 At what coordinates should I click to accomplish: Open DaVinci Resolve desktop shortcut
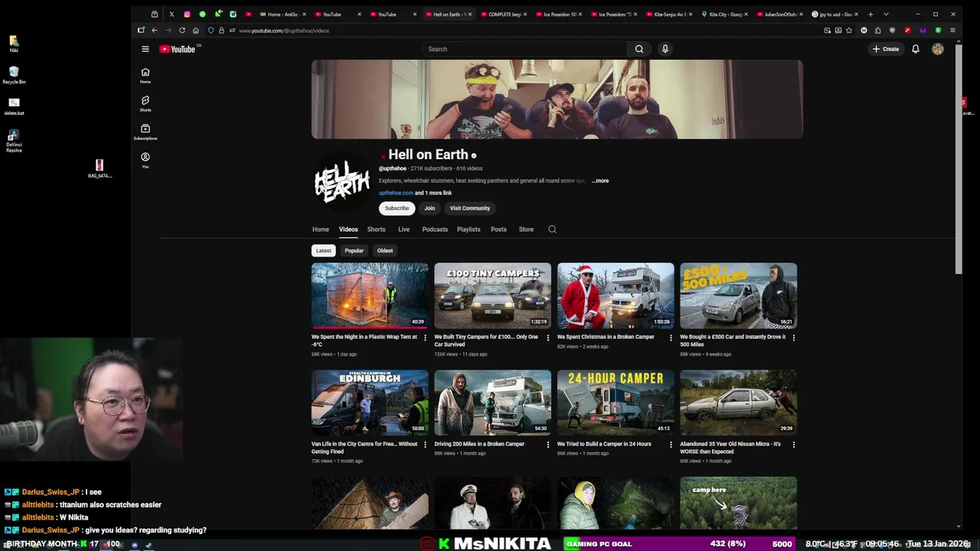click(x=14, y=141)
